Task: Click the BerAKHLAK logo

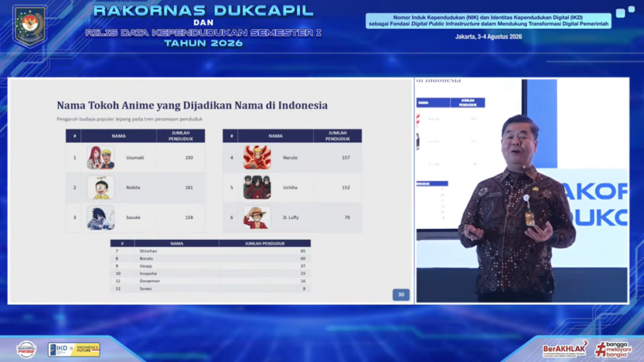Action: (x=565, y=349)
